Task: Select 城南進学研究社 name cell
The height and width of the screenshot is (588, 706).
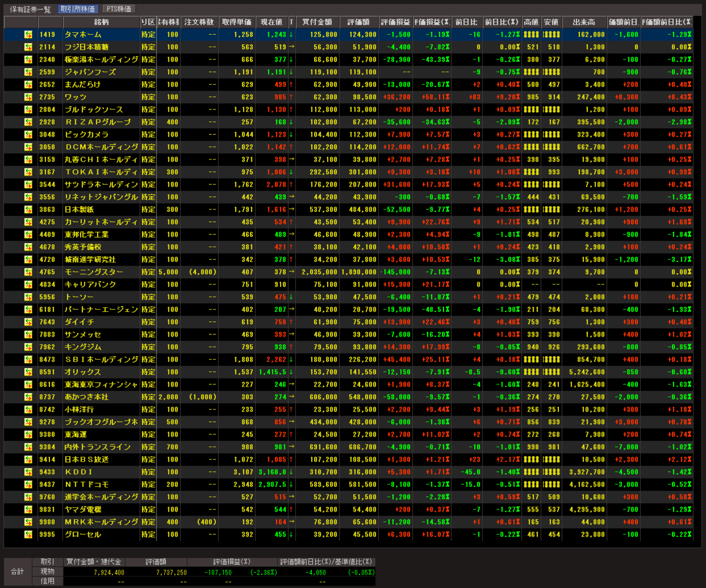Action: pyautogui.click(x=101, y=260)
